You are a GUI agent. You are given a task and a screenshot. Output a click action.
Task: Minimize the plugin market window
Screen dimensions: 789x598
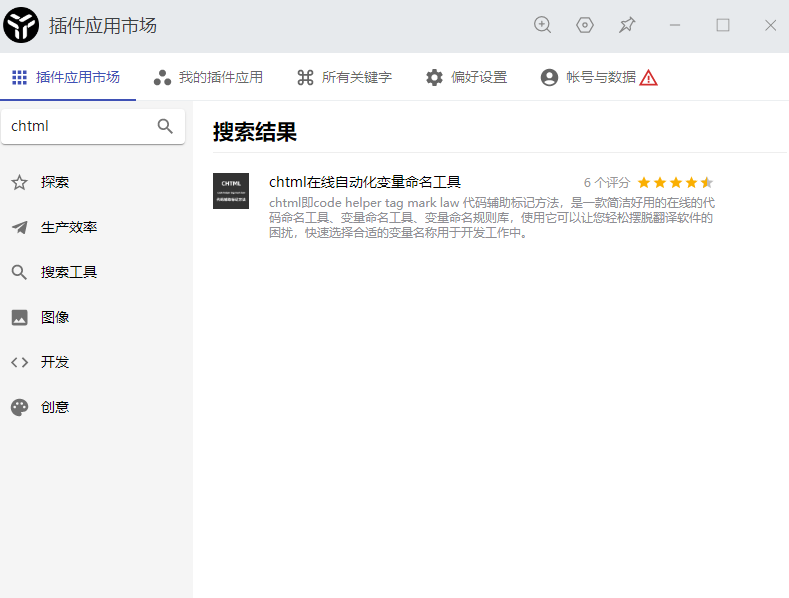click(675, 25)
